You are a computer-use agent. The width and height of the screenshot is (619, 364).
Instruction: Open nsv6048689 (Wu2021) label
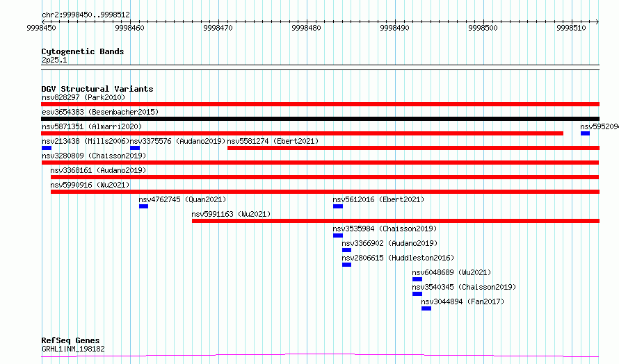(x=451, y=272)
